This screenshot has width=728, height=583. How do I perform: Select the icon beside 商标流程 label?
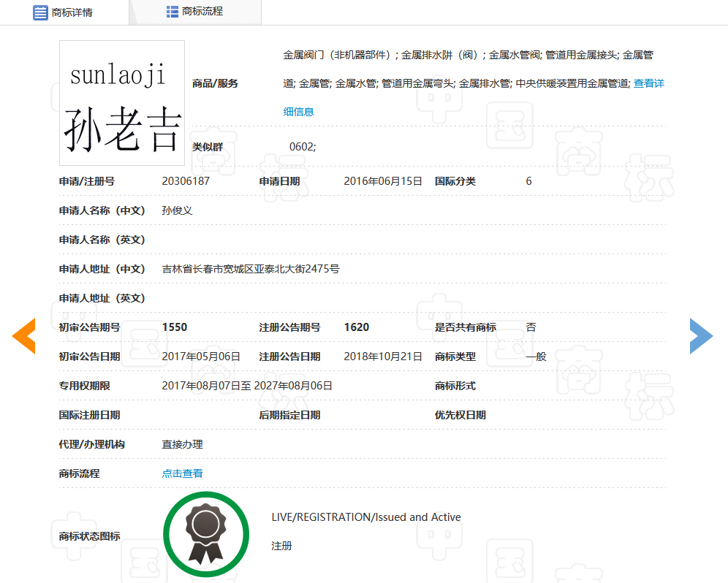click(175, 12)
